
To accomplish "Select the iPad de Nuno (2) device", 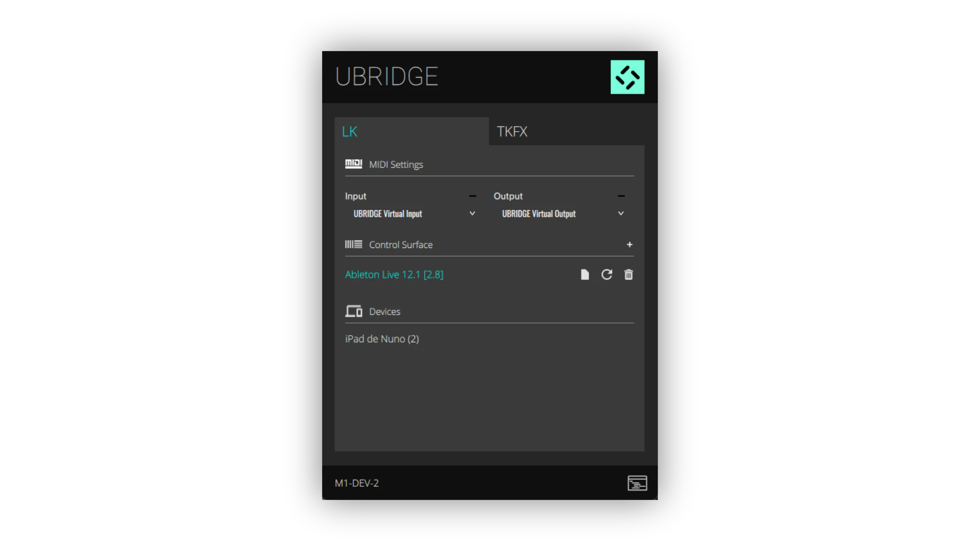I will (x=382, y=339).
